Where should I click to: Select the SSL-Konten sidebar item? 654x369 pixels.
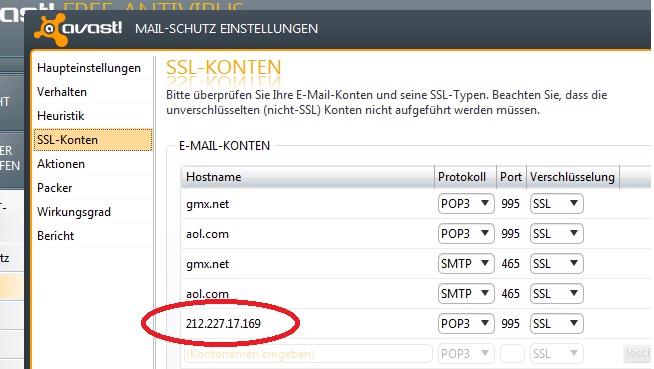[x=93, y=140]
